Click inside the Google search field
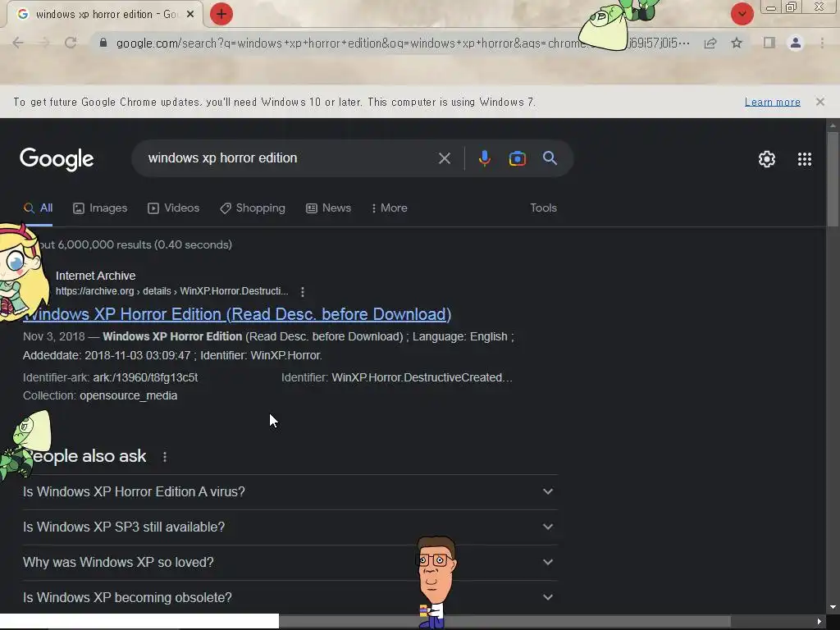 290,158
